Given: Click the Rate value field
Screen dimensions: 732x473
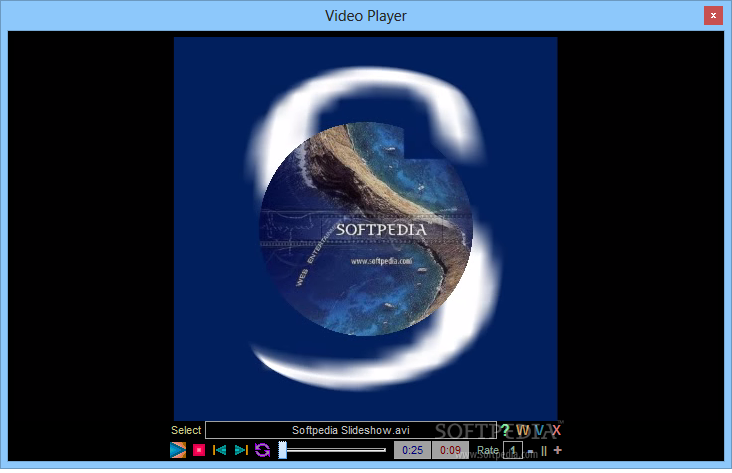Looking at the screenshot, I should pyautogui.click(x=513, y=451).
